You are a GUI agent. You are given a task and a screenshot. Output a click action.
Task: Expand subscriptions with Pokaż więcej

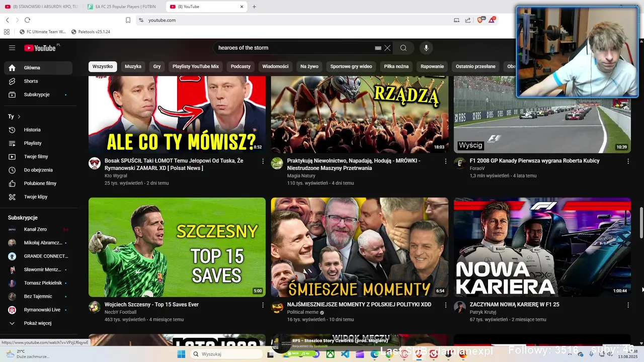[x=38, y=323]
